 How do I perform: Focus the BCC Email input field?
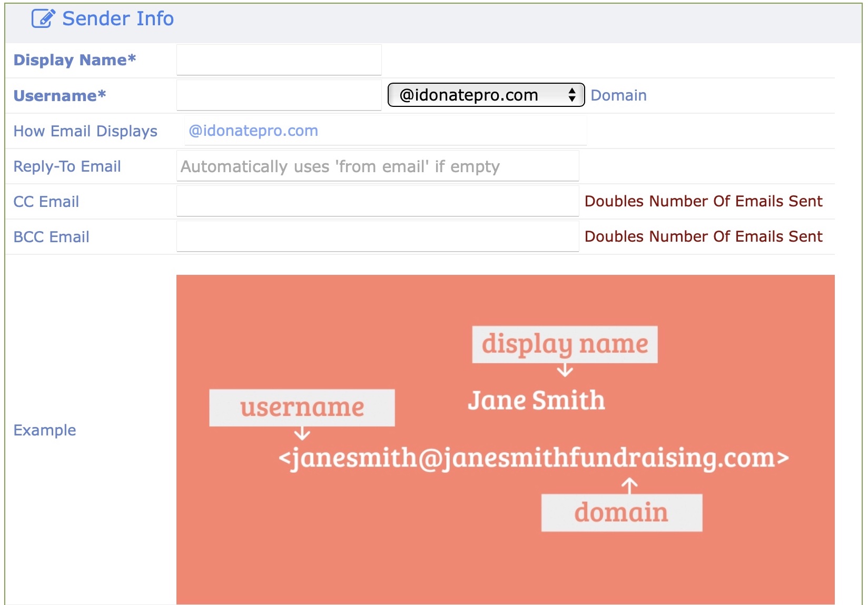pyautogui.click(x=378, y=236)
